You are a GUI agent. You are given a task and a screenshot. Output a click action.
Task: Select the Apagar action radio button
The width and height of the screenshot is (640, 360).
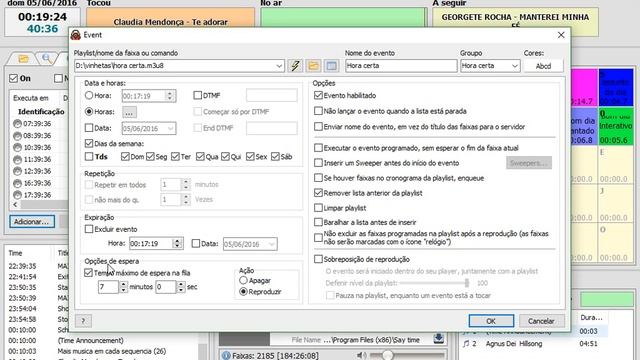[243, 280]
